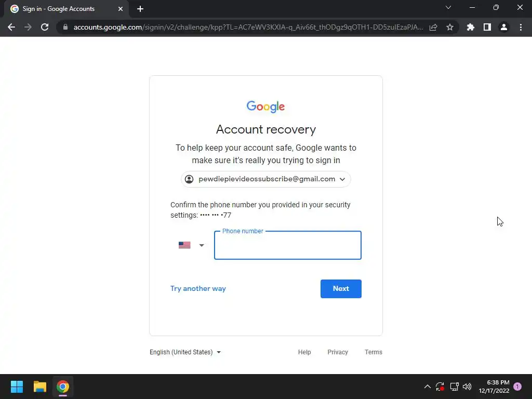
Task: Share this page from address bar
Action: pos(433,27)
